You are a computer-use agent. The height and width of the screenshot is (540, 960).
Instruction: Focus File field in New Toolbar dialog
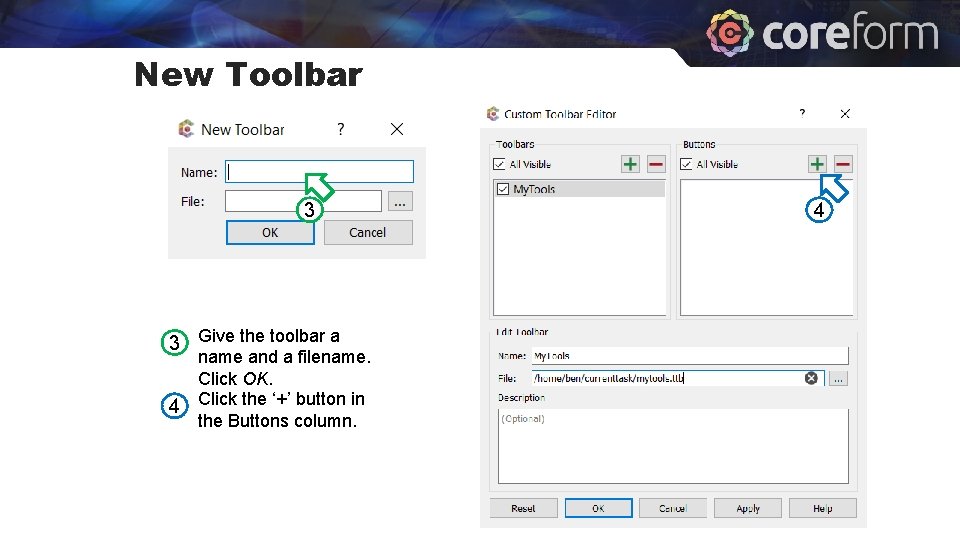click(303, 201)
